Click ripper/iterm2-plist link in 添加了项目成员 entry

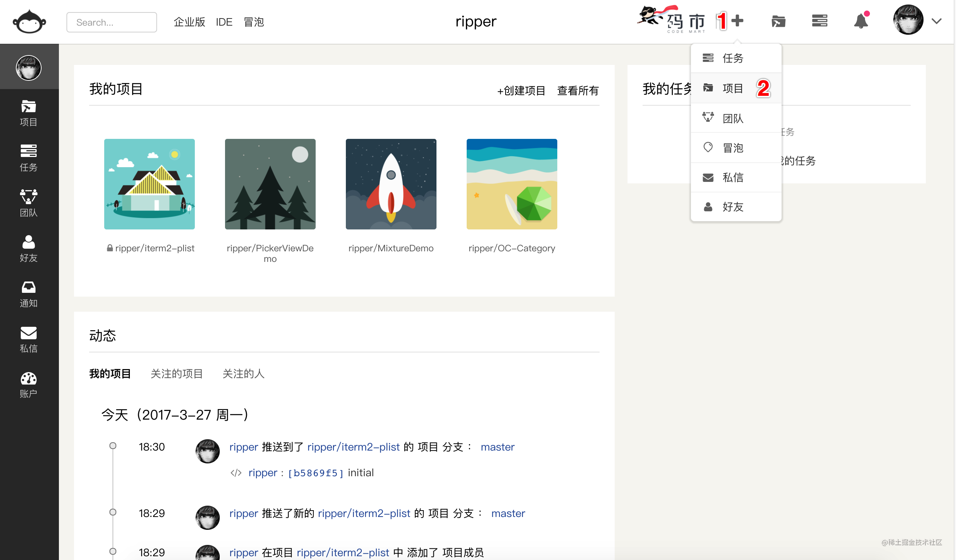pyautogui.click(x=342, y=552)
